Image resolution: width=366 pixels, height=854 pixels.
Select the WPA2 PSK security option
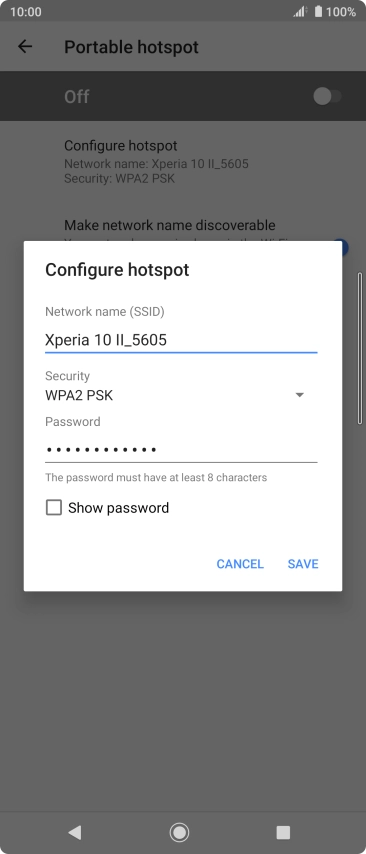point(79,395)
